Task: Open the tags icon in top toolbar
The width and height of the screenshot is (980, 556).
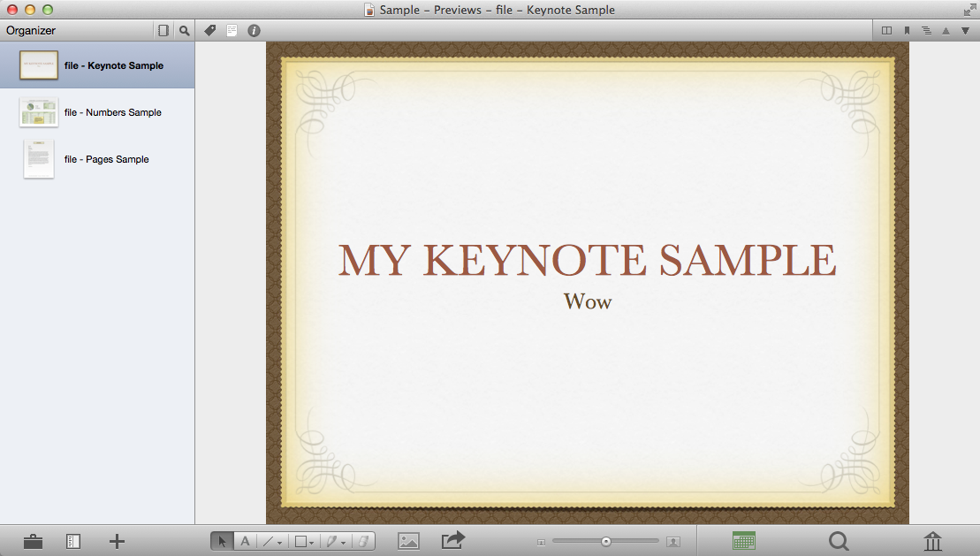Action: [210, 30]
